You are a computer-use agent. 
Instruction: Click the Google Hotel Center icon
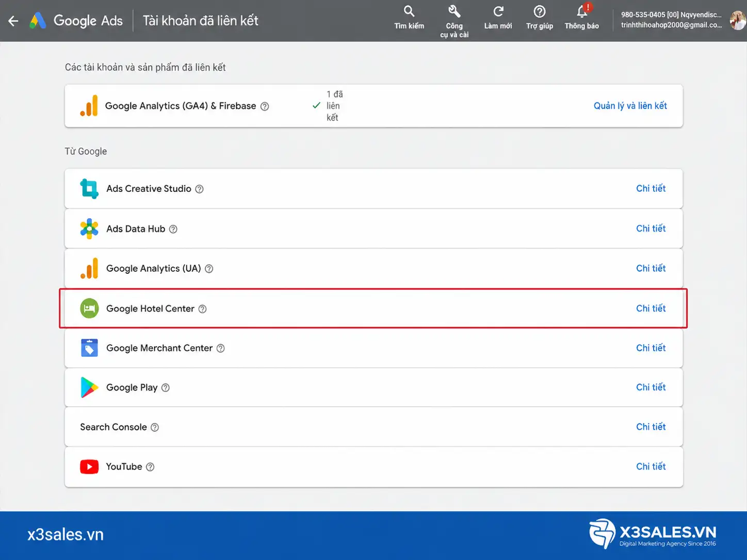click(89, 308)
